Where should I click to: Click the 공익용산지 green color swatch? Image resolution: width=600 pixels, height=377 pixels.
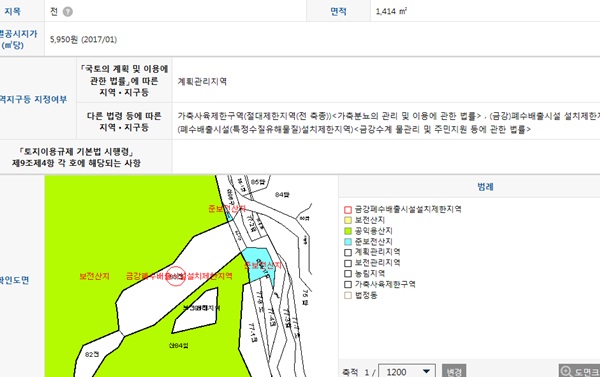tap(347, 231)
